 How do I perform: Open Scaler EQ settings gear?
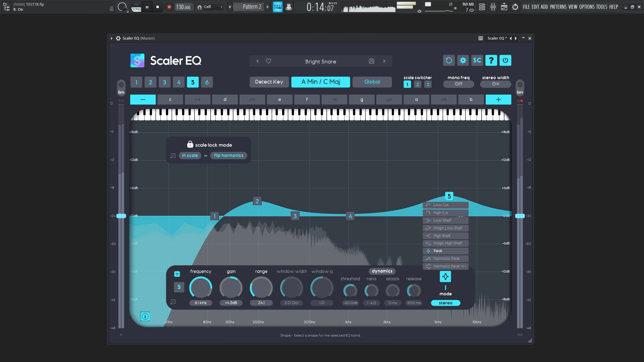pyautogui.click(x=463, y=60)
